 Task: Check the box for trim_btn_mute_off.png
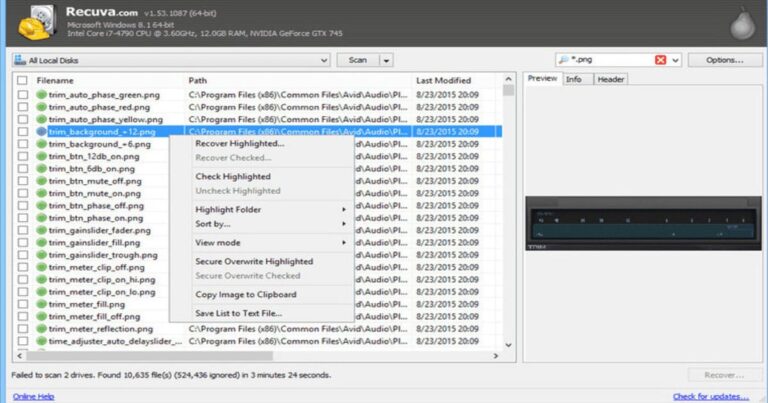[23, 181]
